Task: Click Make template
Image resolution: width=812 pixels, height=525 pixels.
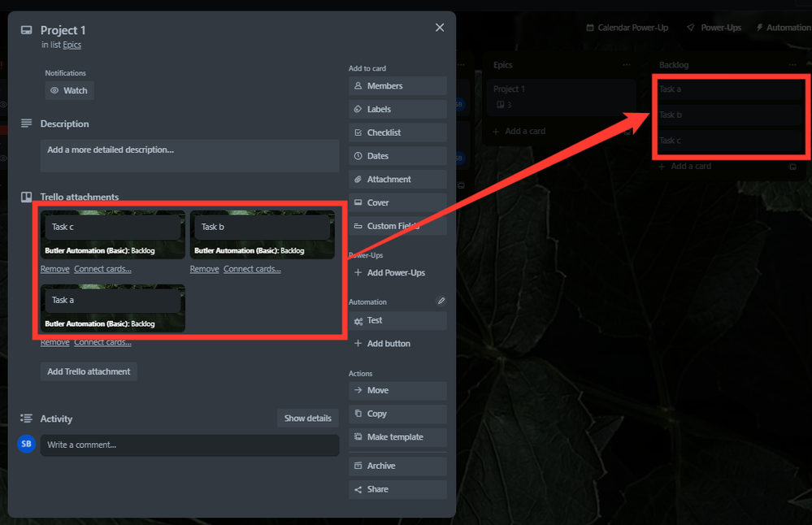Action: 397,437
